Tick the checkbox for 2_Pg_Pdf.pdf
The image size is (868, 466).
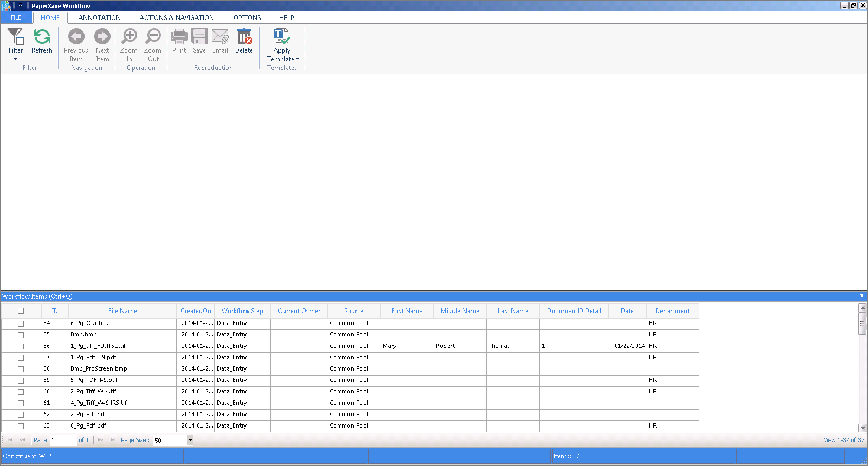pos(21,415)
